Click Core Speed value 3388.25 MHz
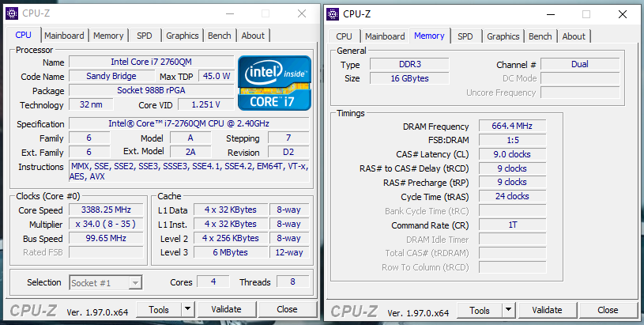 106,210
